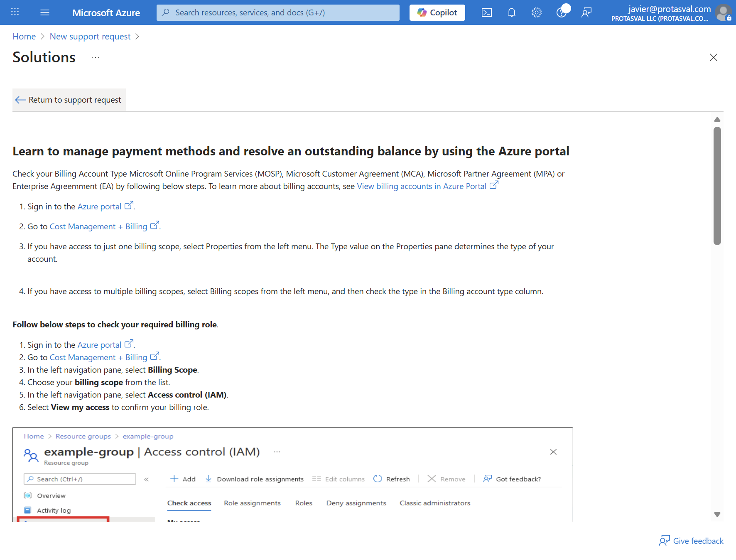The image size is (736, 560).
Task: Navigate to Home breadcrumb
Action: (x=24, y=37)
